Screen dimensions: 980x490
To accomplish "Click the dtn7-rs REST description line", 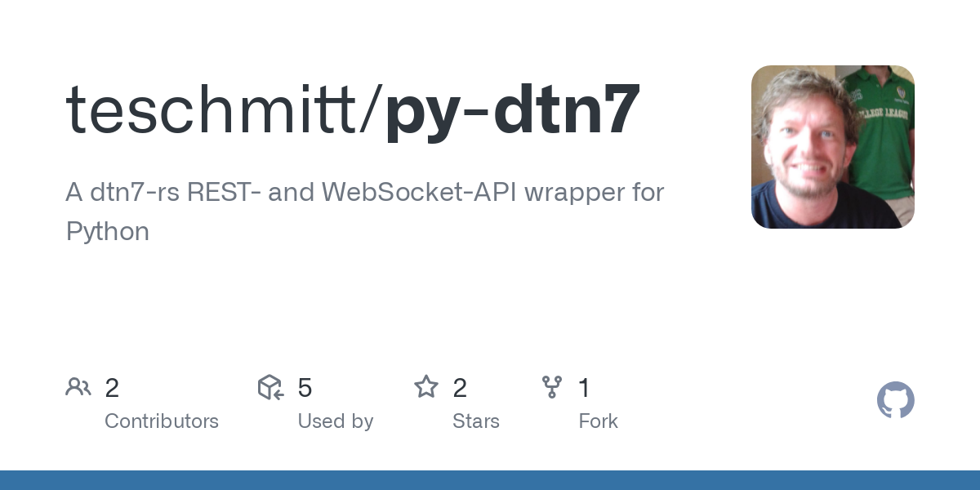I will [364, 193].
